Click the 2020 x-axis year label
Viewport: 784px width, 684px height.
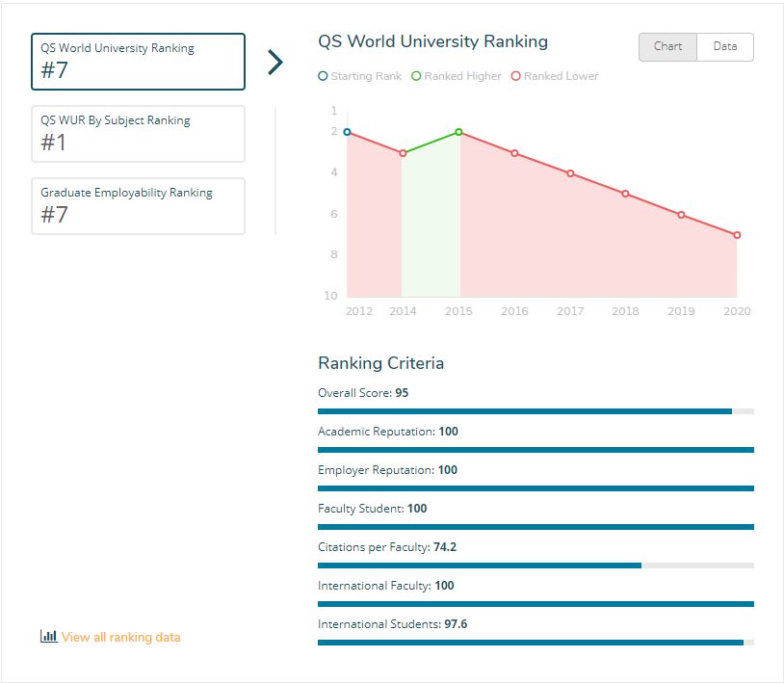(x=737, y=311)
